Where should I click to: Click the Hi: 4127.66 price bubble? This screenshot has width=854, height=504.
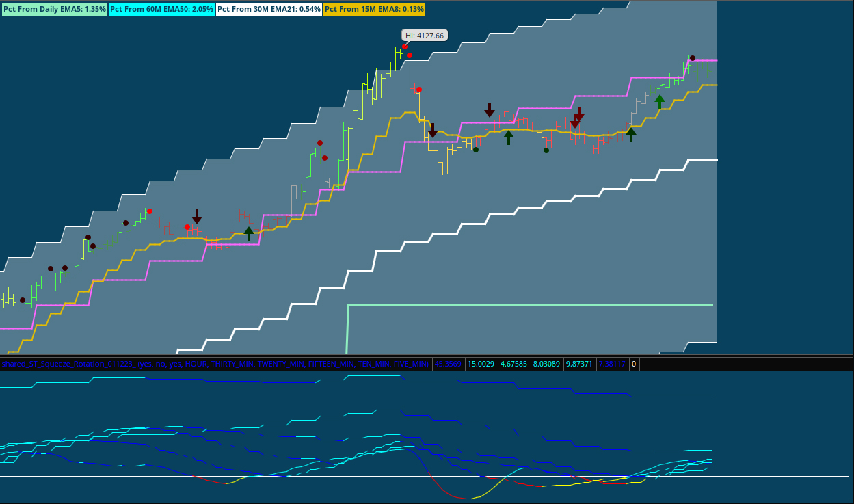coord(424,36)
